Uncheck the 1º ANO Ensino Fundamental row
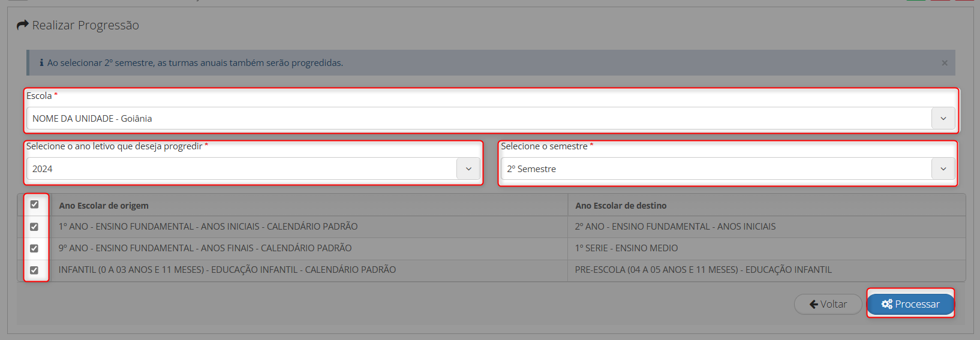 point(34,227)
